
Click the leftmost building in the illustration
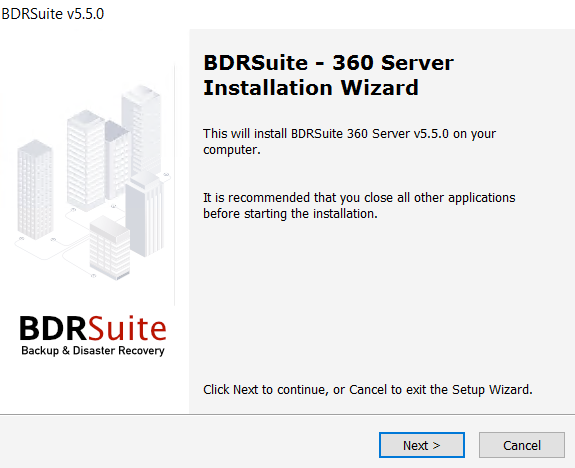35,189
